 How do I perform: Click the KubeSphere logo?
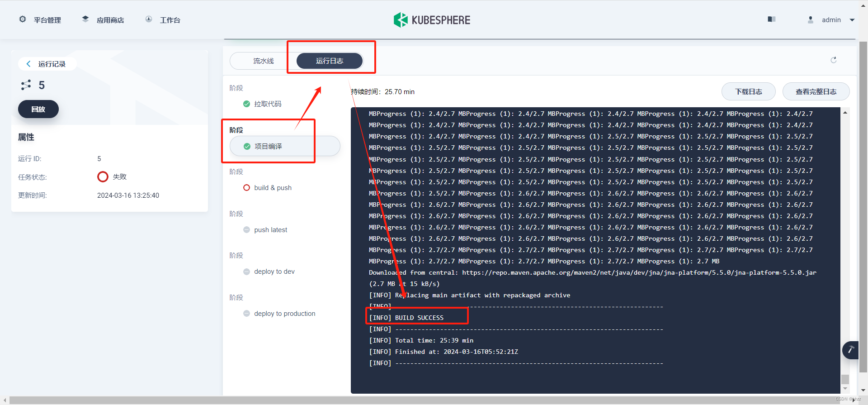click(432, 20)
